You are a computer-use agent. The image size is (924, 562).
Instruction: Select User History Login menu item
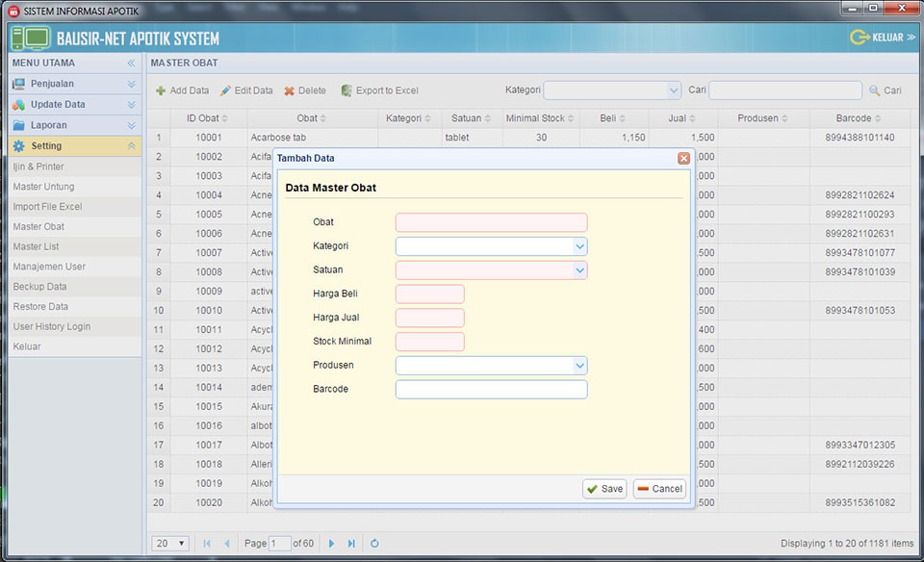pos(52,326)
